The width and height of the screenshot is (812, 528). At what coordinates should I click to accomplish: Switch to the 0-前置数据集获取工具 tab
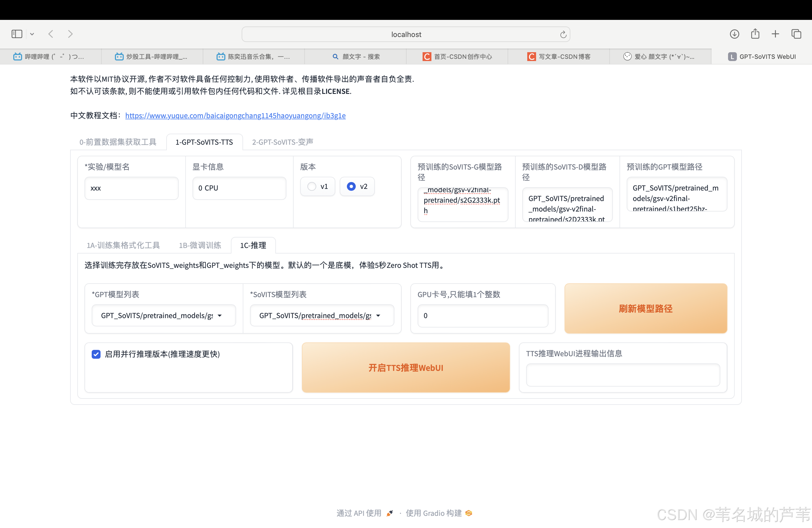pyautogui.click(x=118, y=142)
